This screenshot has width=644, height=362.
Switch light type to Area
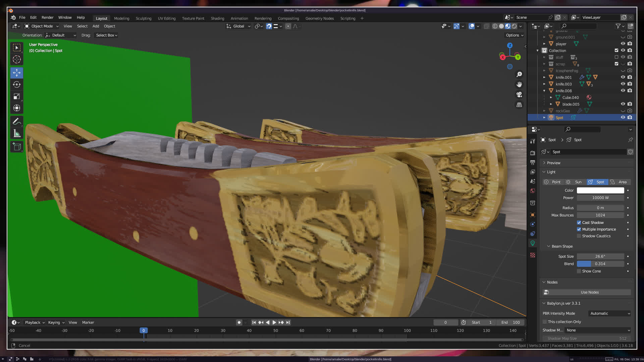click(619, 182)
